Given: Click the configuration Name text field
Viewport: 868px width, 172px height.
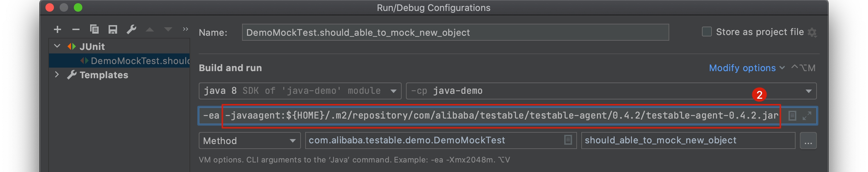Looking at the screenshot, I should 455,33.
